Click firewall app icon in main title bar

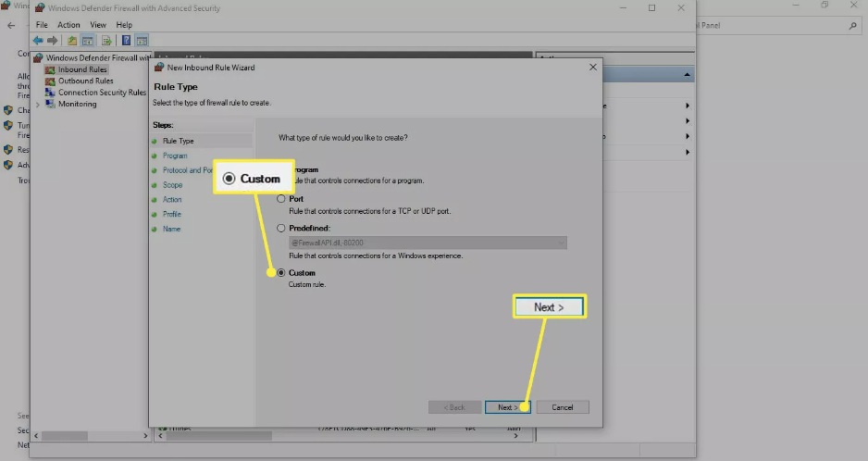point(39,7)
